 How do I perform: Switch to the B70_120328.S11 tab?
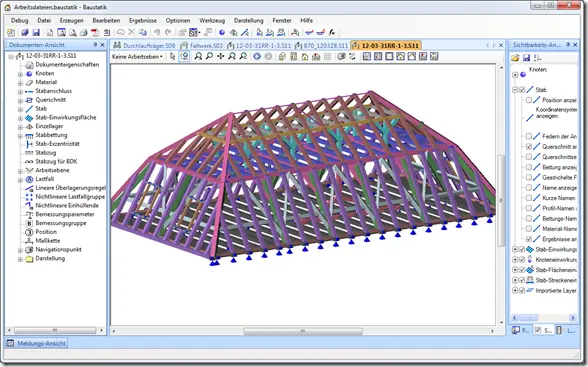click(322, 46)
